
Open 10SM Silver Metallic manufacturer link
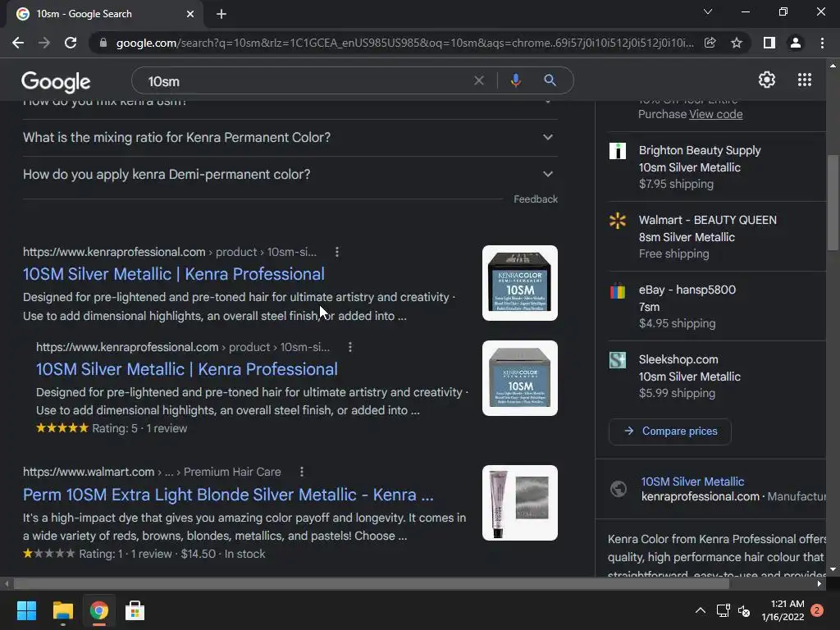[x=692, y=482]
